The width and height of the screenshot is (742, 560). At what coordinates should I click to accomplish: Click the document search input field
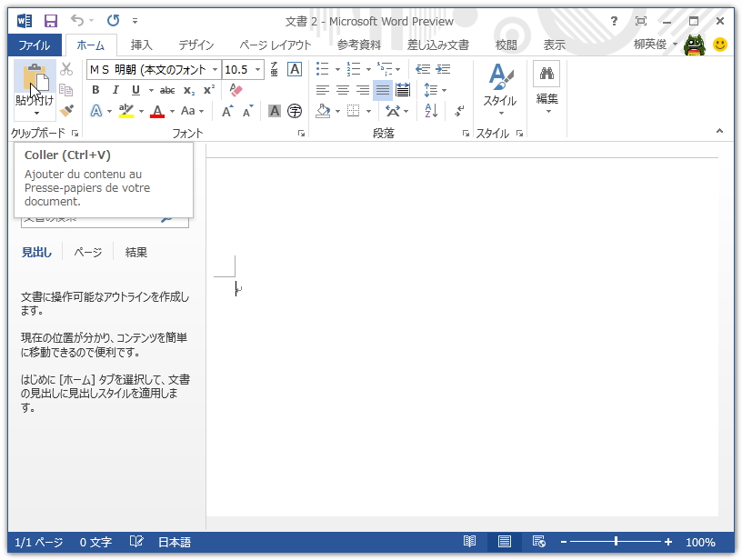tap(100, 218)
